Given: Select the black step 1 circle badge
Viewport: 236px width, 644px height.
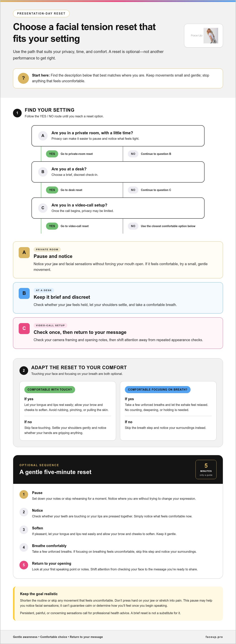Looking at the screenshot, I should (x=17, y=113).
